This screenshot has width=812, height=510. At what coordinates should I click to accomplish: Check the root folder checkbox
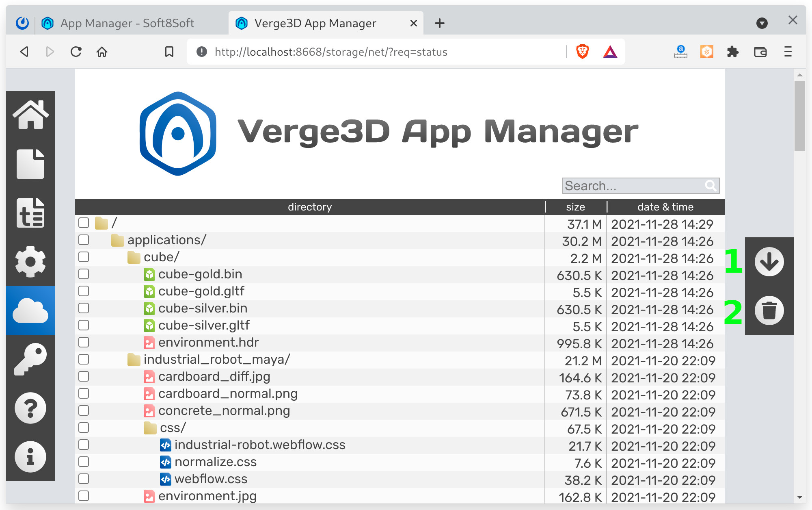pos(84,223)
